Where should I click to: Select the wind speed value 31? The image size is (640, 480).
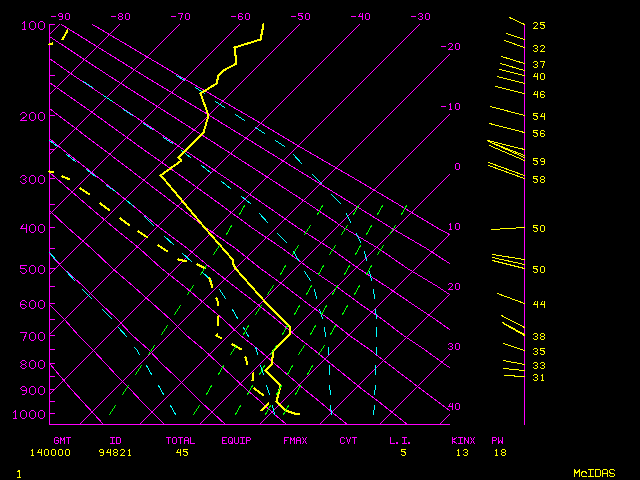(x=538, y=377)
